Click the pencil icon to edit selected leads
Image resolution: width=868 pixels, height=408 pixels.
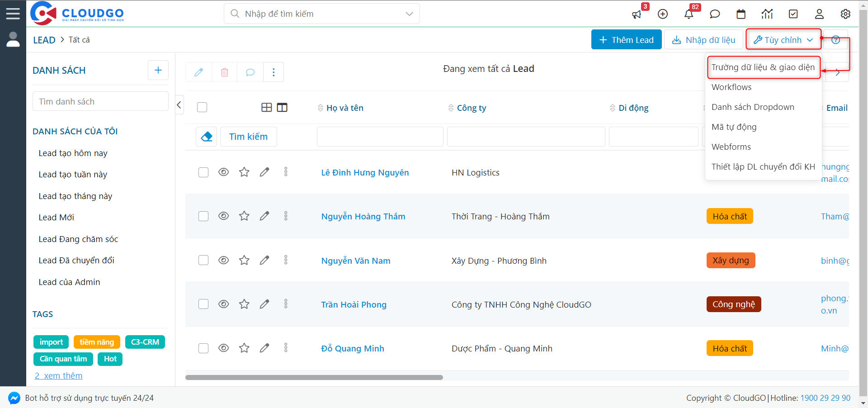199,72
